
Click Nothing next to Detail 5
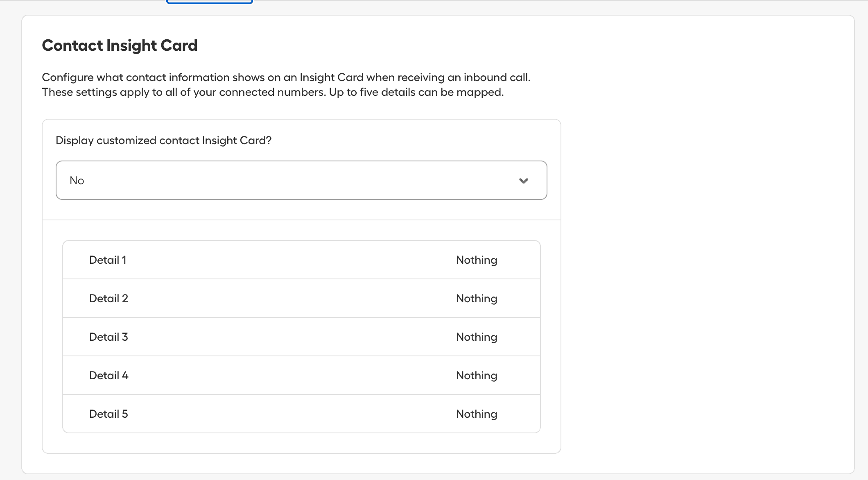point(476,414)
